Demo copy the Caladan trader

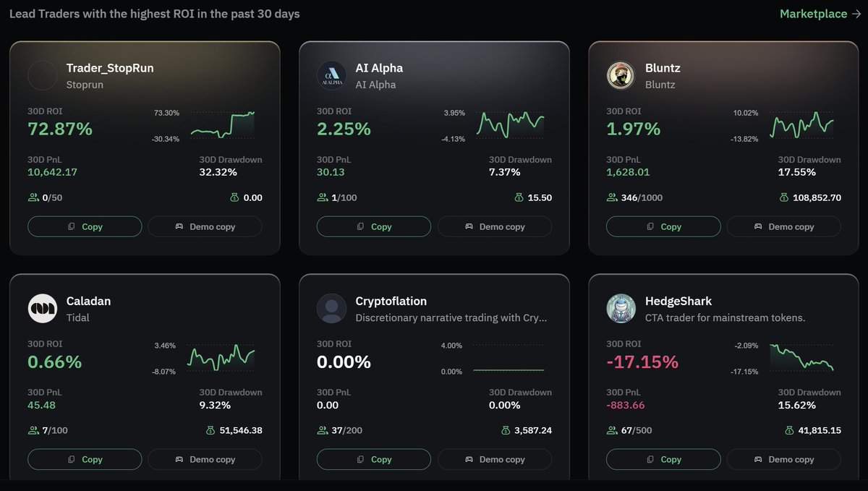point(205,459)
